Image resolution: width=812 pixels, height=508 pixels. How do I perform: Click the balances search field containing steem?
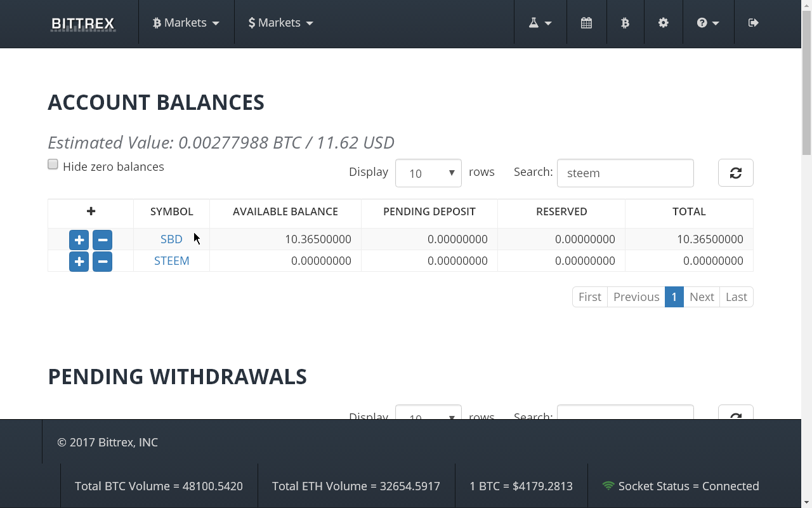click(x=625, y=173)
